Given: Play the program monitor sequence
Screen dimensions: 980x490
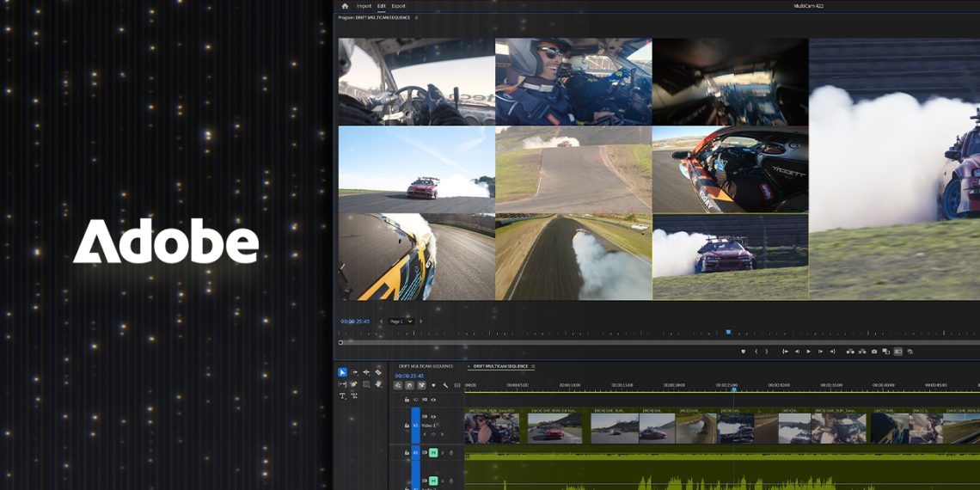Looking at the screenshot, I should click(808, 352).
